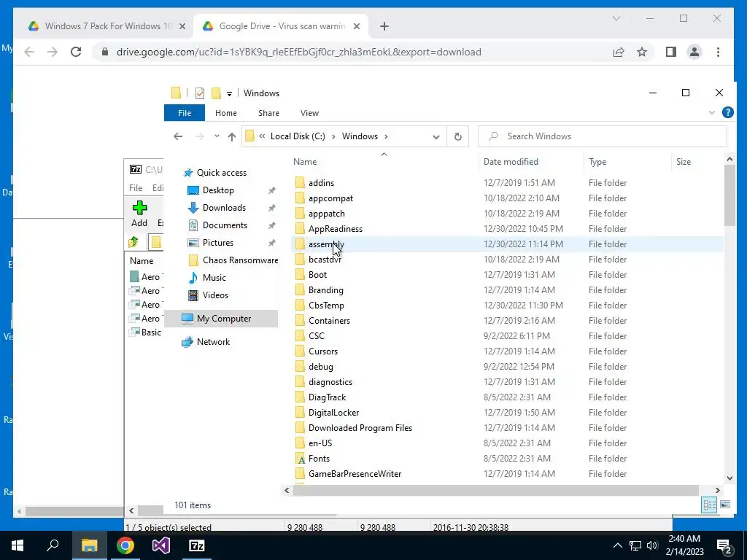Expand the address bar history dropdown
The height and width of the screenshot is (560, 747).
point(436,136)
